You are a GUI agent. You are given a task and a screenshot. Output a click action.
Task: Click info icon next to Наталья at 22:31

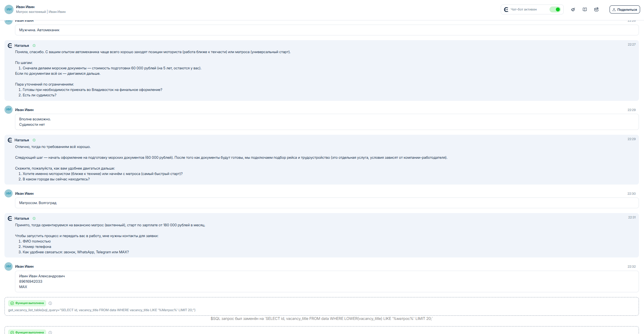[34, 218]
